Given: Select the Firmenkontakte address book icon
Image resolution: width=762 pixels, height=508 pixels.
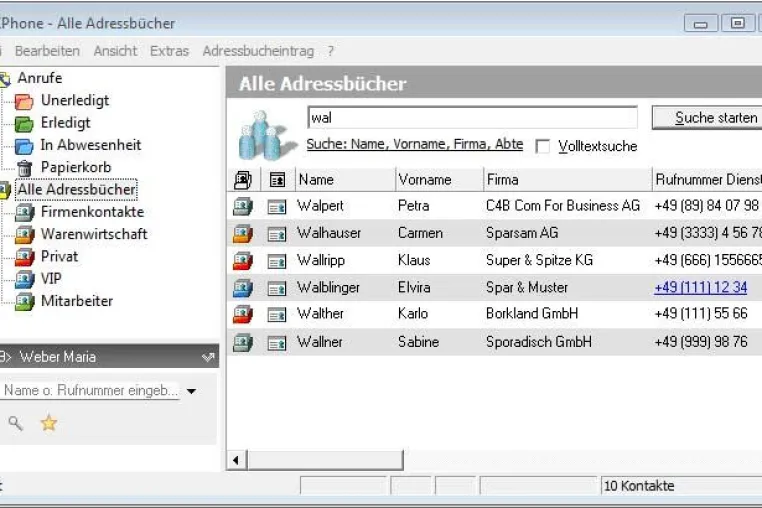Looking at the screenshot, I should coord(25,212).
